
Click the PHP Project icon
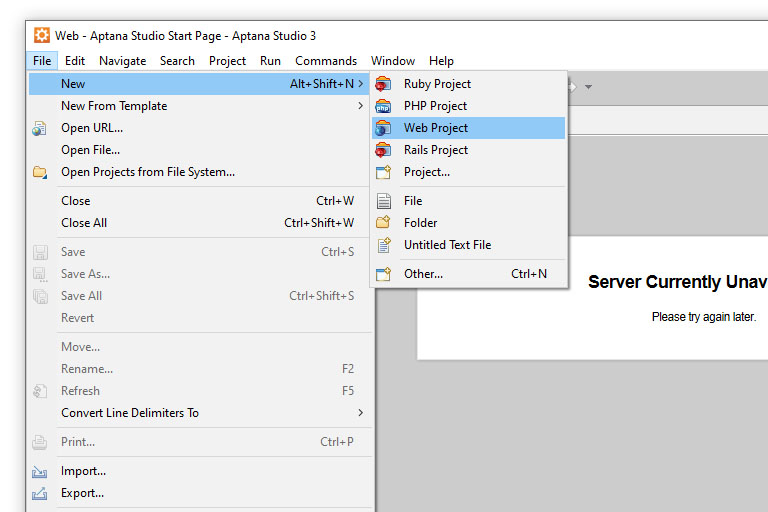click(x=383, y=106)
